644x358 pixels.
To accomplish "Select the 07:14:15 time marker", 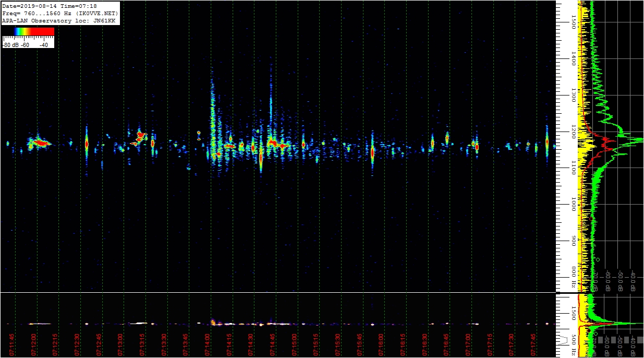I will click(229, 344).
